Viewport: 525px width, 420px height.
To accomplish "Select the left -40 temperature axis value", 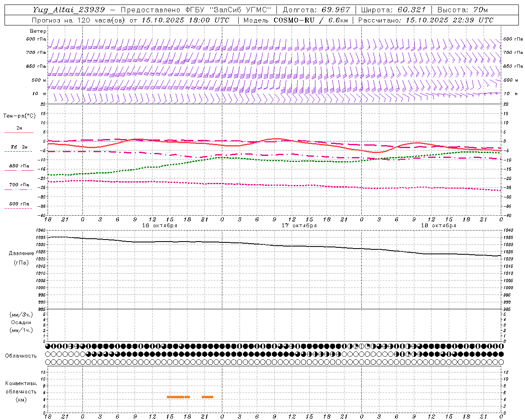I will point(42,215).
